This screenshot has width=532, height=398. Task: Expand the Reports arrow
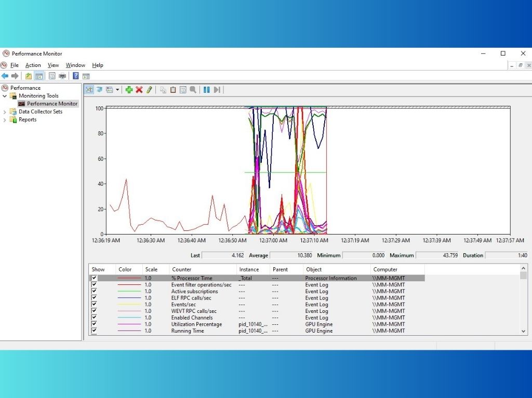5,120
